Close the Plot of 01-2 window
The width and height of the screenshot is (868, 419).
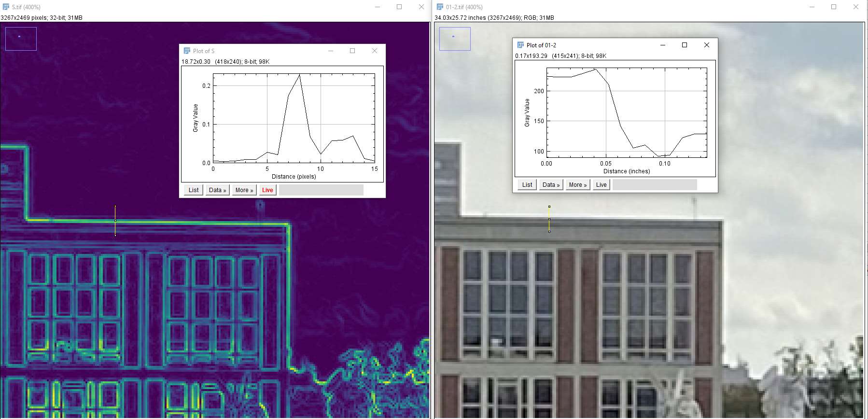point(707,45)
